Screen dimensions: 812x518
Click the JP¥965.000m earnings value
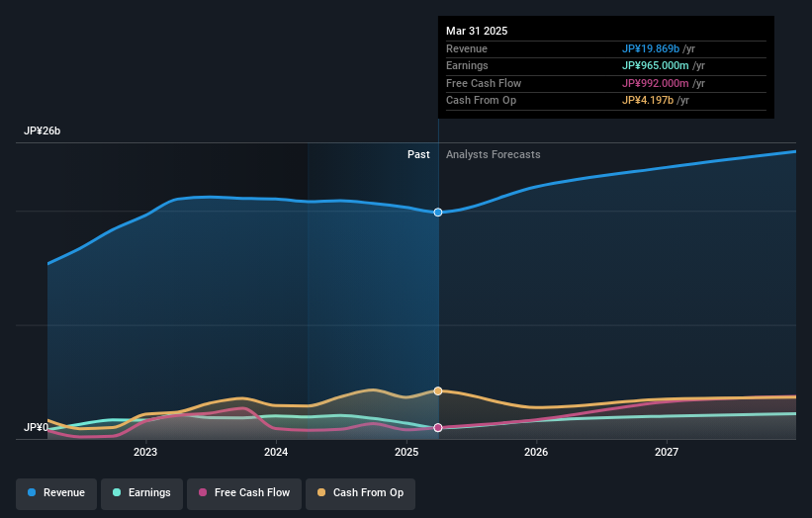tap(655, 65)
